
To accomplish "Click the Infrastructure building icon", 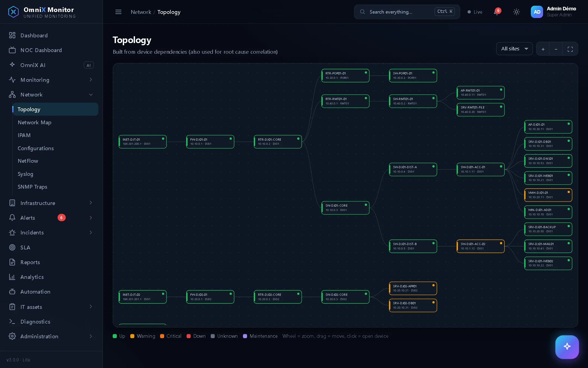I will 12,203.
